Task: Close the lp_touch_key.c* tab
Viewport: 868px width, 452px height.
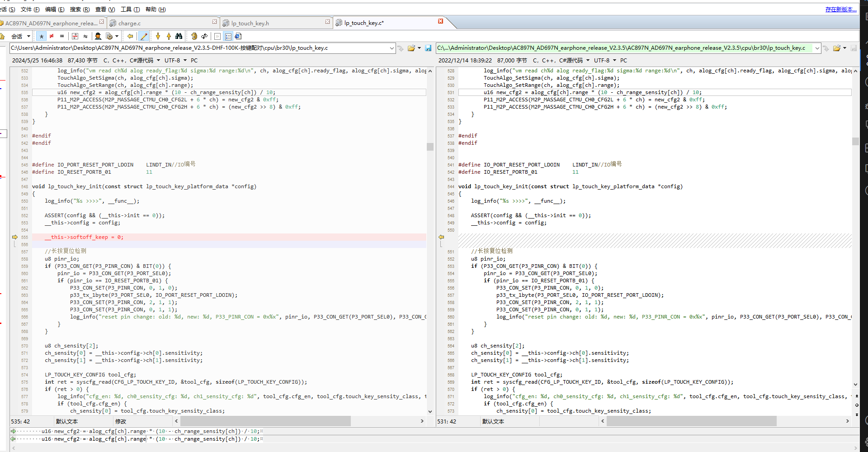Action: pyautogui.click(x=441, y=21)
